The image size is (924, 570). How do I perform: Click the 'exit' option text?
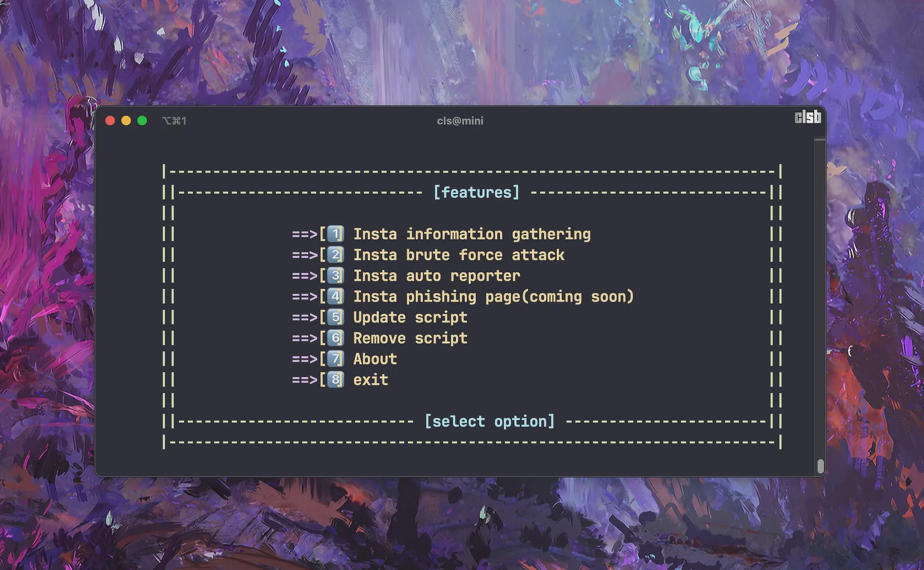click(x=370, y=380)
